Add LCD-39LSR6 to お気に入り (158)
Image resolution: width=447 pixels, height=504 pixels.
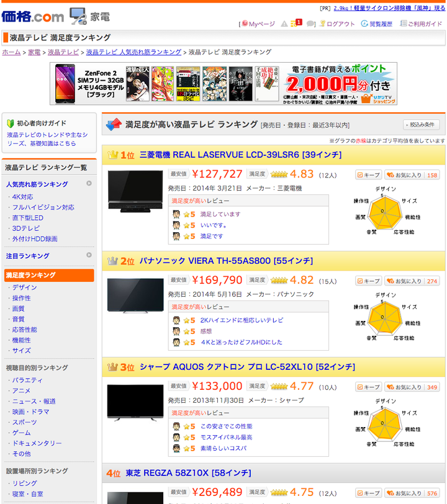click(x=412, y=175)
